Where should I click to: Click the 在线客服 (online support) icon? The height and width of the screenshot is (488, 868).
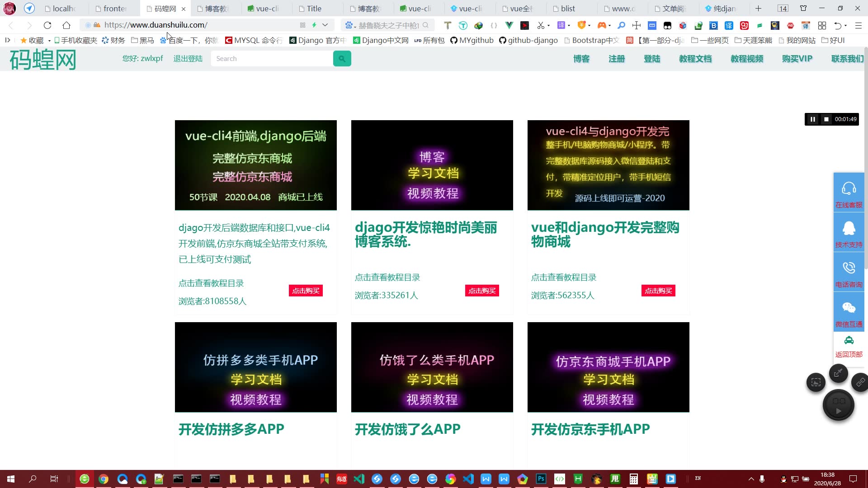pos(849,194)
